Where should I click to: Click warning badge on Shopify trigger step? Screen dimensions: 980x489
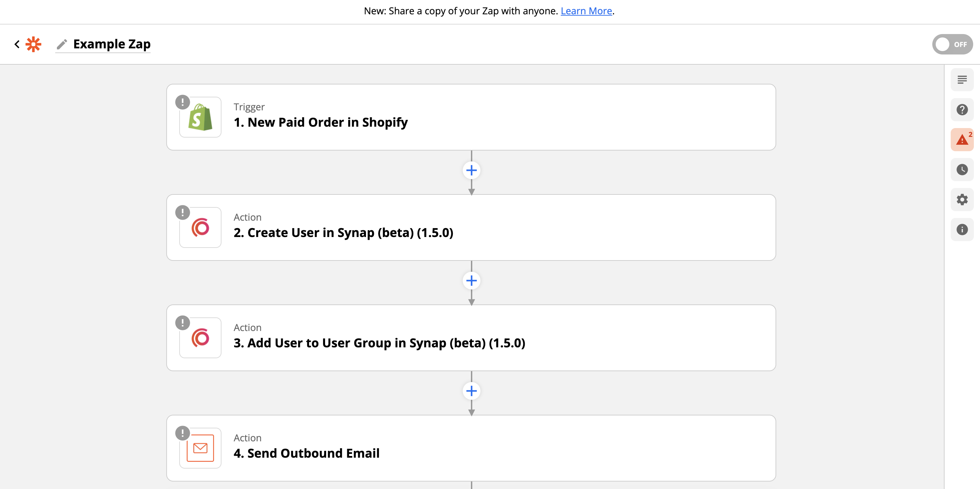coord(183,102)
